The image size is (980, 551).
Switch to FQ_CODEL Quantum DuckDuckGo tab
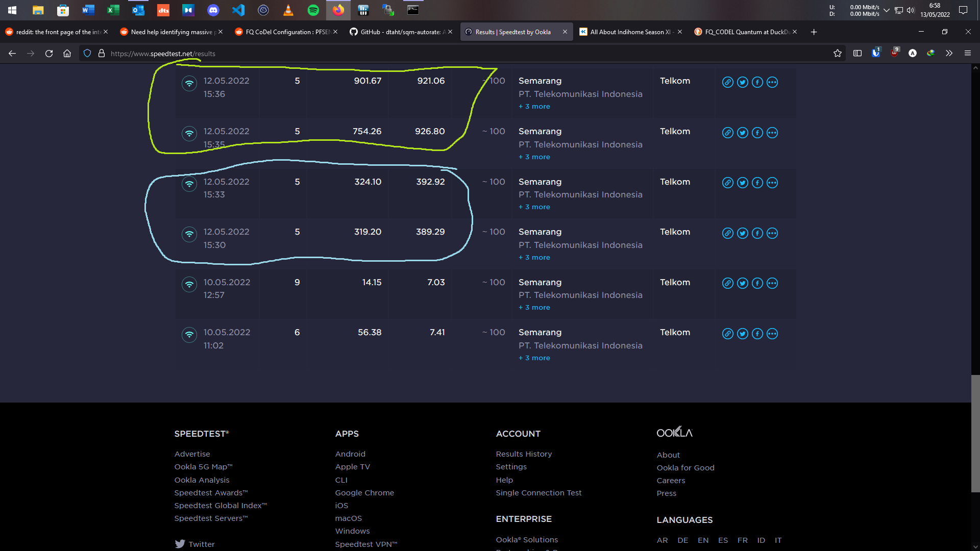click(745, 32)
